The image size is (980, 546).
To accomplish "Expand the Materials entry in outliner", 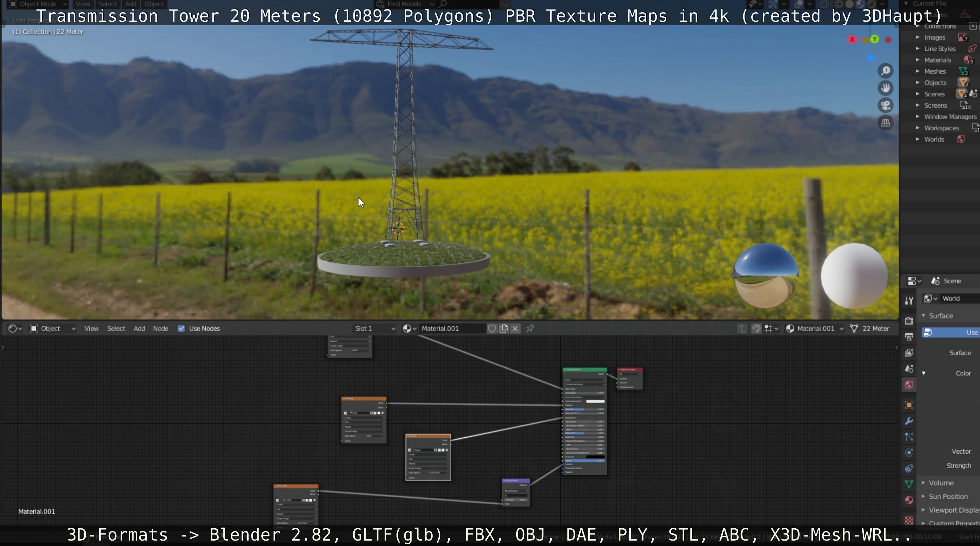I will tap(917, 60).
